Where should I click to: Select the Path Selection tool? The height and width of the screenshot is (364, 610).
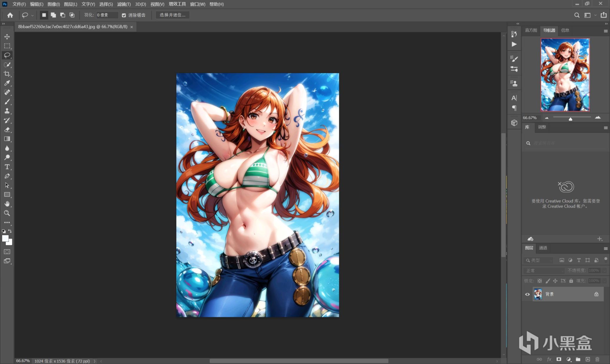[x=7, y=185]
